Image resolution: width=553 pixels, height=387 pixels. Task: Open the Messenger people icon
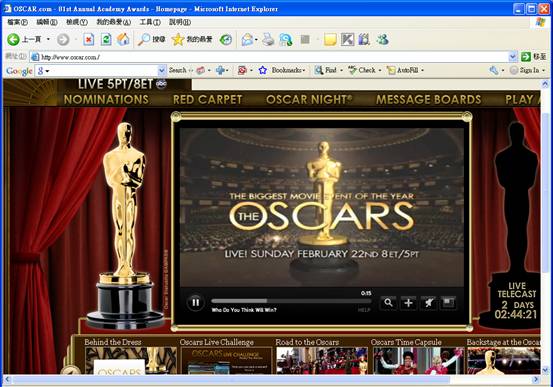(382, 39)
